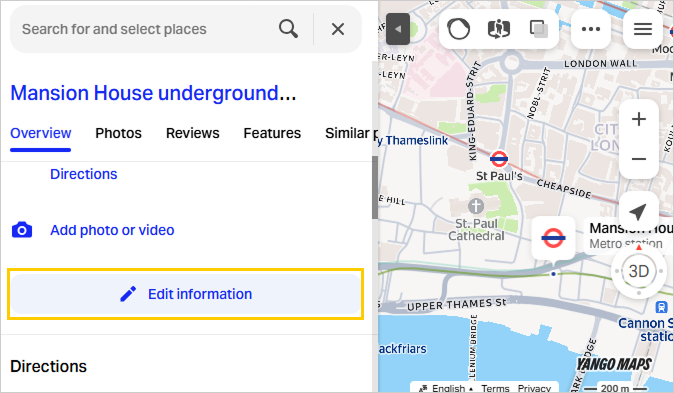Click the my-location arrow button

(x=638, y=211)
